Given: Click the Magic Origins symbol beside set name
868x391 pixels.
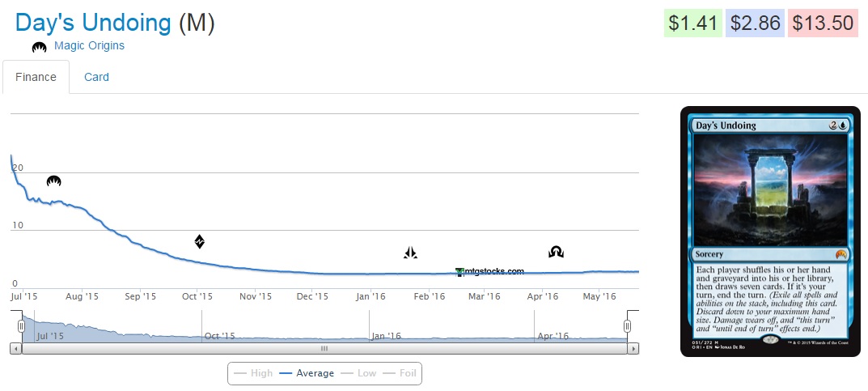Looking at the screenshot, I should [x=39, y=47].
